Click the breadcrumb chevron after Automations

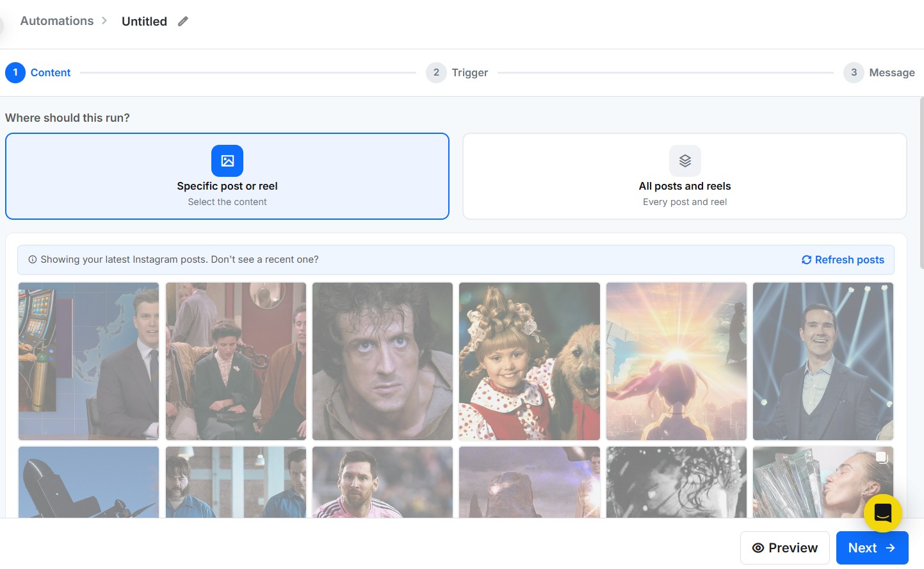(104, 21)
